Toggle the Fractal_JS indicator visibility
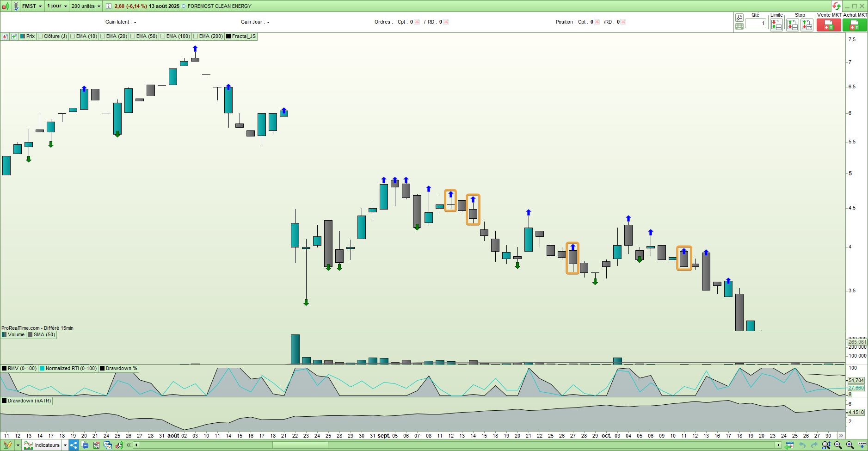The height and width of the screenshot is (451, 868). 241,37
